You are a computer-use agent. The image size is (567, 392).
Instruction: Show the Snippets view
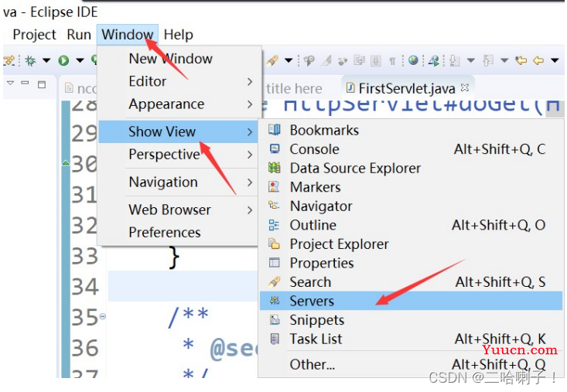coord(412,320)
